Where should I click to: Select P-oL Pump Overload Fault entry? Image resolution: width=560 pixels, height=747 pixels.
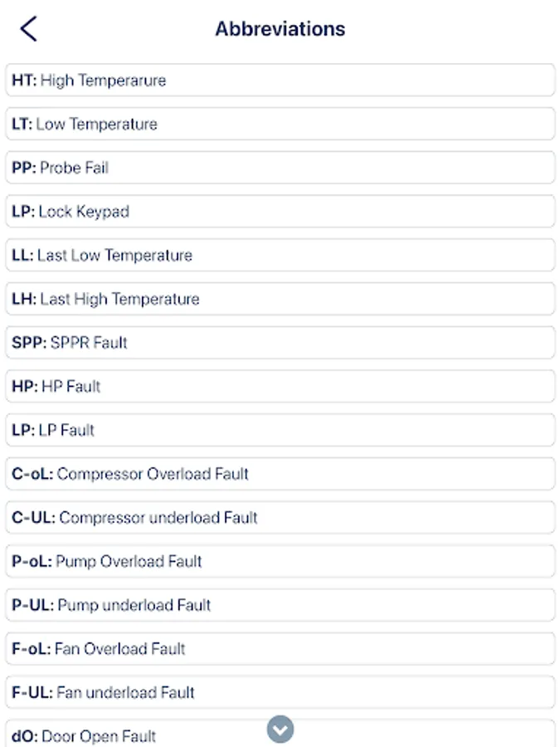pyautogui.click(x=280, y=561)
